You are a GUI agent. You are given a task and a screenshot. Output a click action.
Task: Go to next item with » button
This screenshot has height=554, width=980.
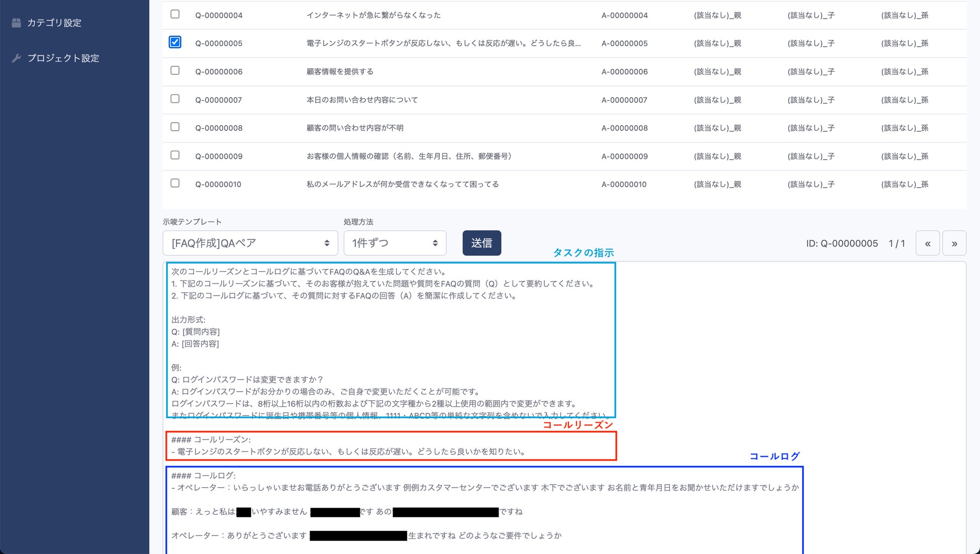[954, 243]
